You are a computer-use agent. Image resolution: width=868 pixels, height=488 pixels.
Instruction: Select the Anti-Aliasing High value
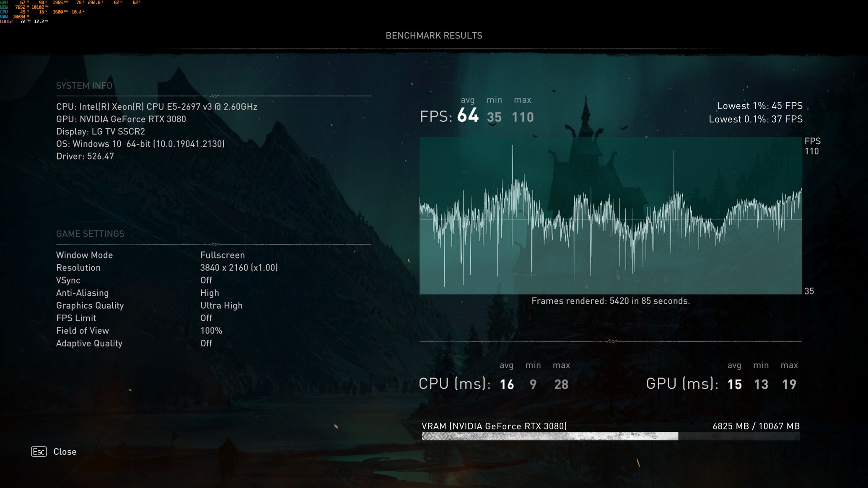209,293
